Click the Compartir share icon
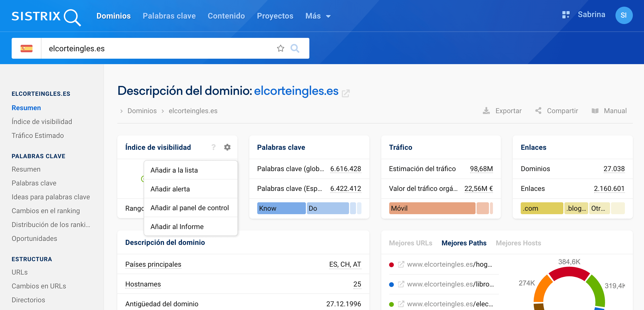This screenshot has width=644, height=310. 538,111
